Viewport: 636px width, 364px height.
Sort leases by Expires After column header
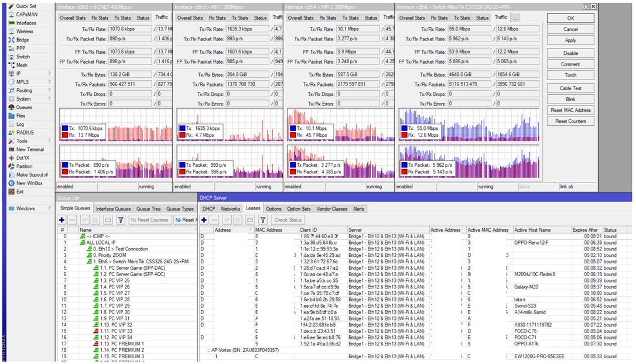pos(586,230)
